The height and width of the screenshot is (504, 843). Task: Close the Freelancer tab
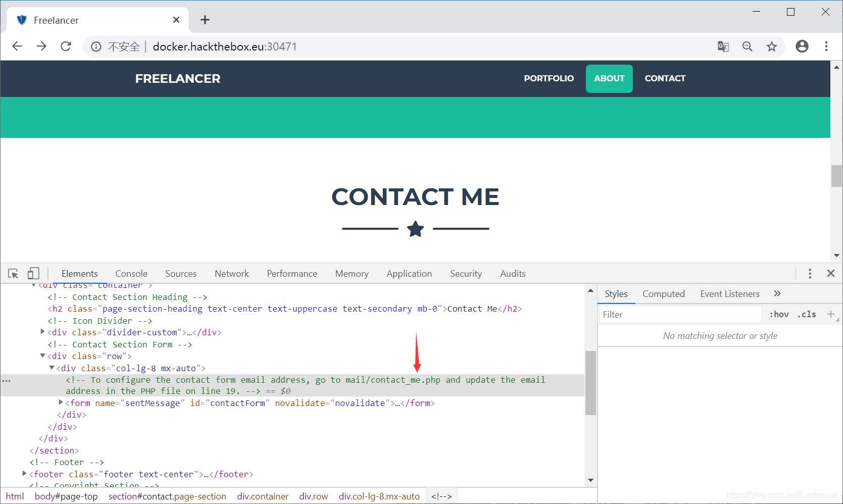176,20
